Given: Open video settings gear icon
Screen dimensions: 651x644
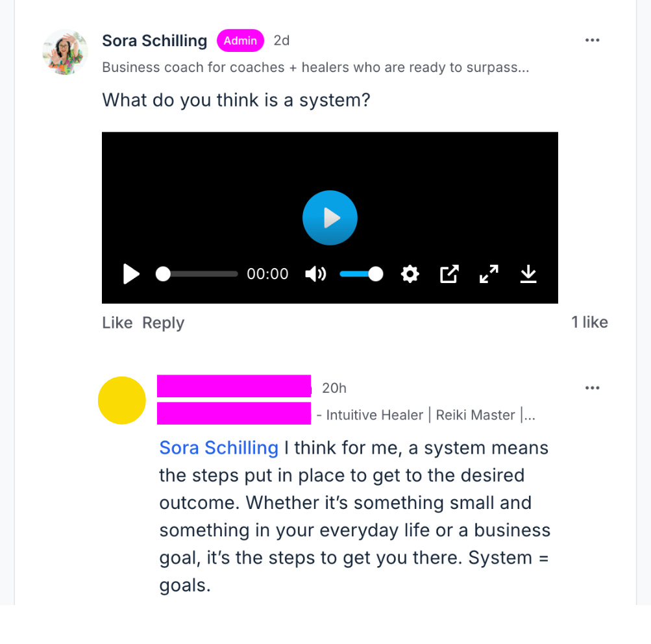Looking at the screenshot, I should click(x=410, y=274).
